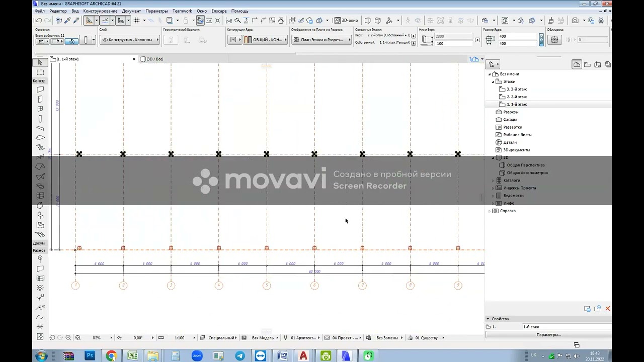Toggle the core size chain link
The image size is (644, 362).
pyautogui.click(x=541, y=40)
